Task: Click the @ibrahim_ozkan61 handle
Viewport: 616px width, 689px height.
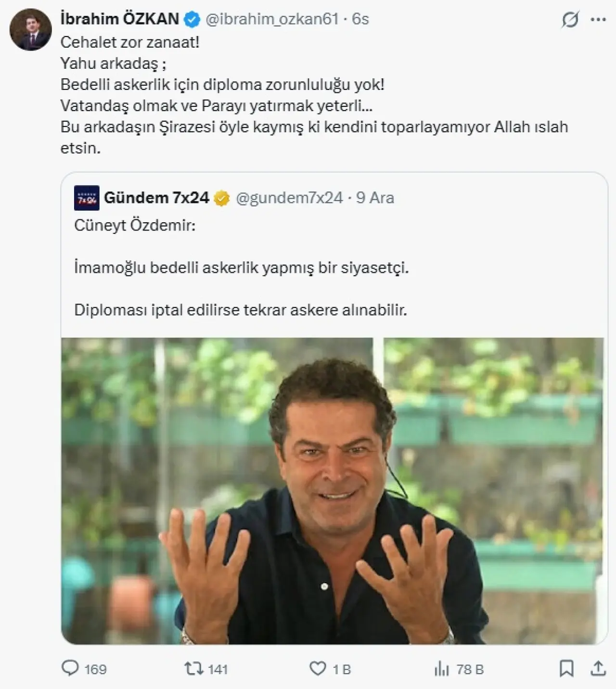Action: point(272,19)
